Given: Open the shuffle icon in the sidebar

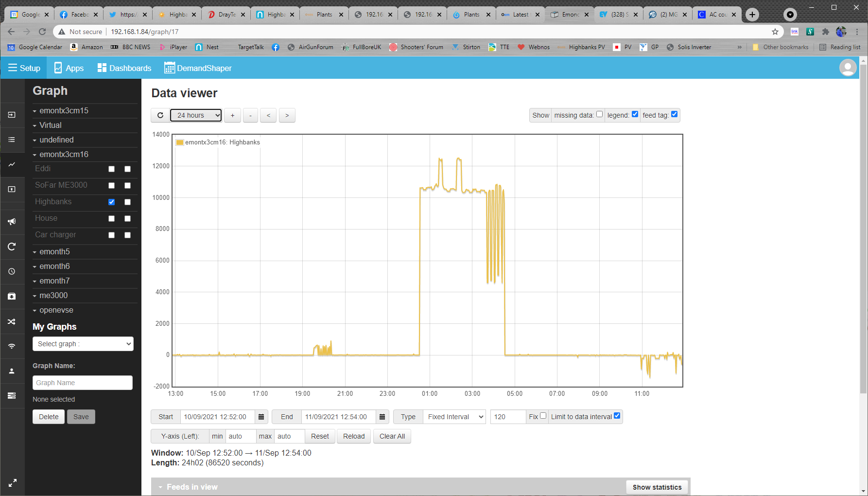Looking at the screenshot, I should pyautogui.click(x=12, y=321).
